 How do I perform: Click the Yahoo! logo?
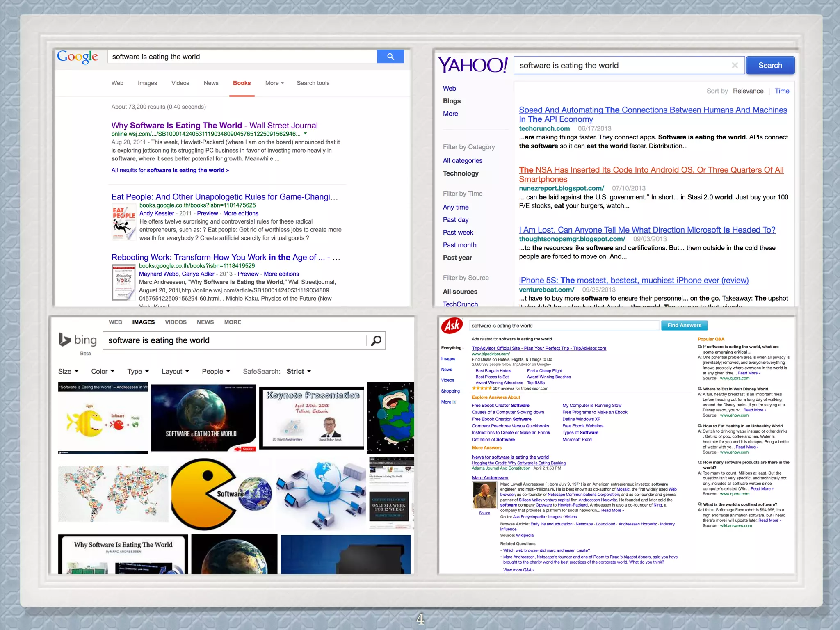point(472,65)
